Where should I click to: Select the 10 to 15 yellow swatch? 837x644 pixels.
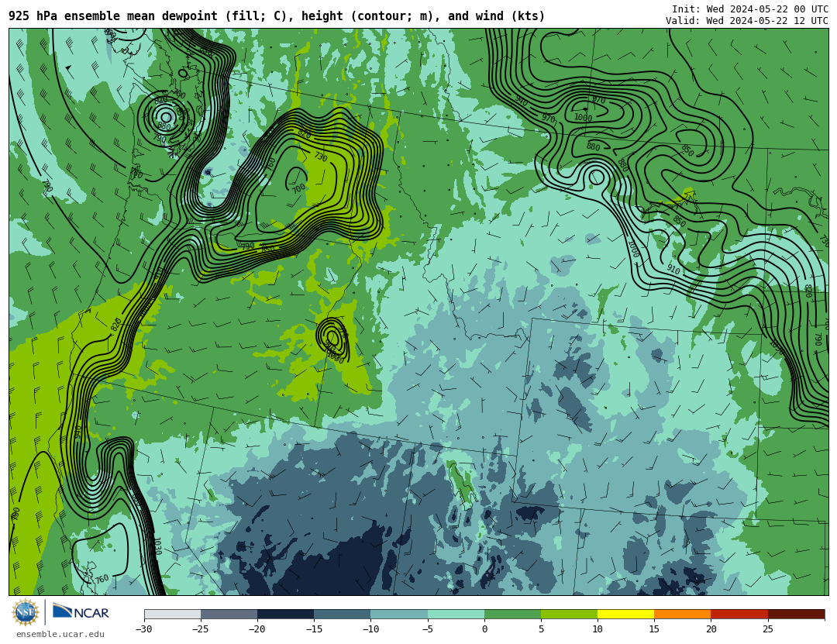click(625, 614)
